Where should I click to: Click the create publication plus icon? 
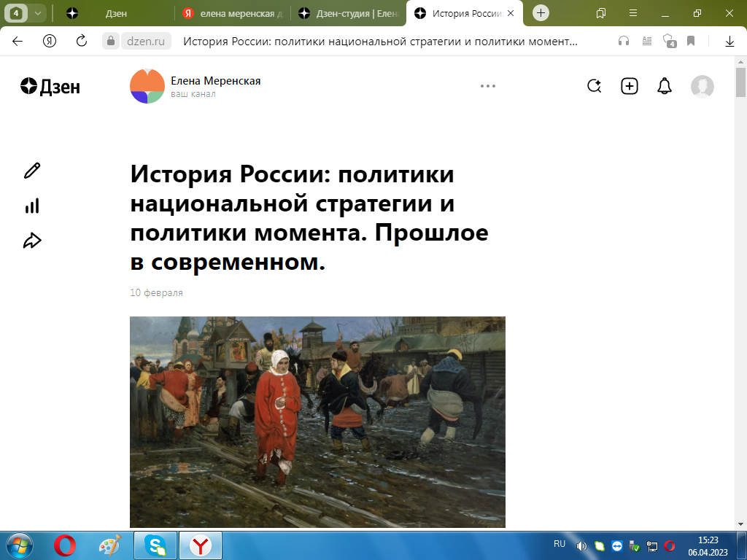[x=630, y=86]
